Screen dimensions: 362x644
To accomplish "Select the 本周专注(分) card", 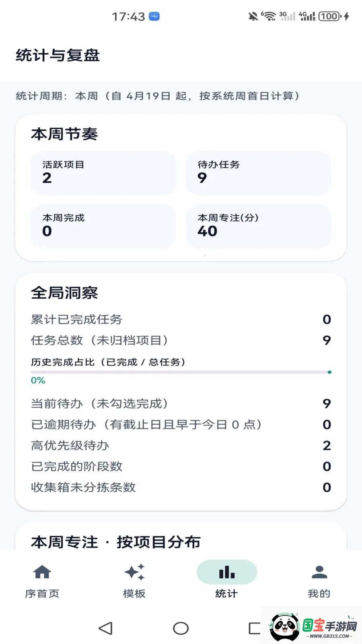I will tap(259, 226).
